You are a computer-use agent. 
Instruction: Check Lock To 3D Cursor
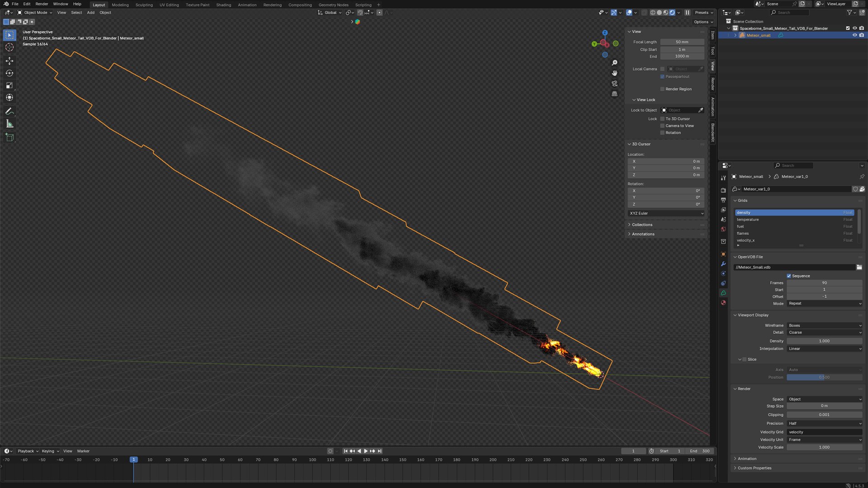(662, 119)
